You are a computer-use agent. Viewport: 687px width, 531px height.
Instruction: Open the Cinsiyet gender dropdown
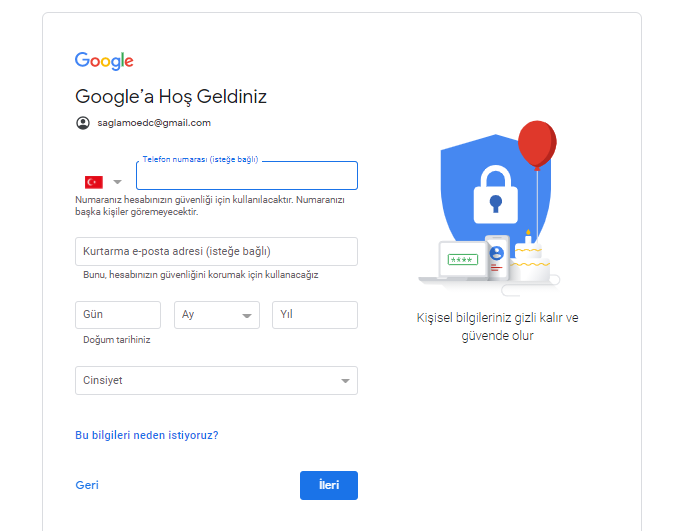pos(216,380)
